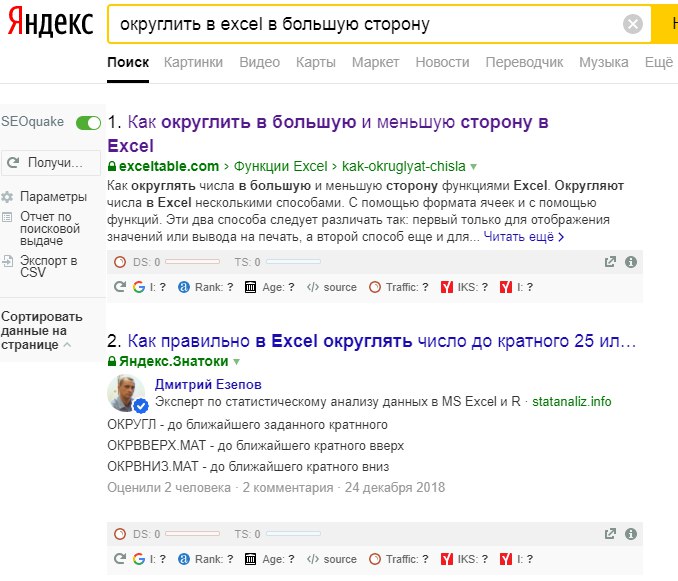678x581 pixels.
Task: Click refresh icon in first SEOquake bar
Action: (x=120, y=287)
